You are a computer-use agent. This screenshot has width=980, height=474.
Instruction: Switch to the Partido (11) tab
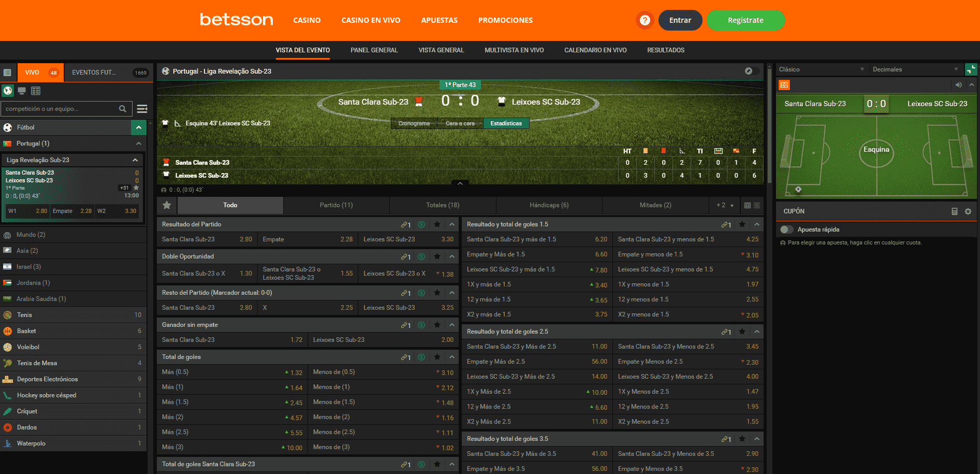point(336,205)
